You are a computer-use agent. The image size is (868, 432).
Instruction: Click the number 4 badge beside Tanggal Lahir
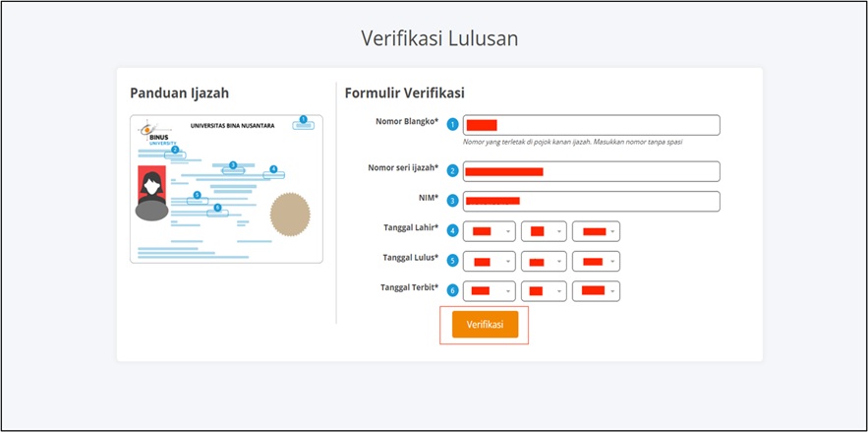(x=452, y=231)
